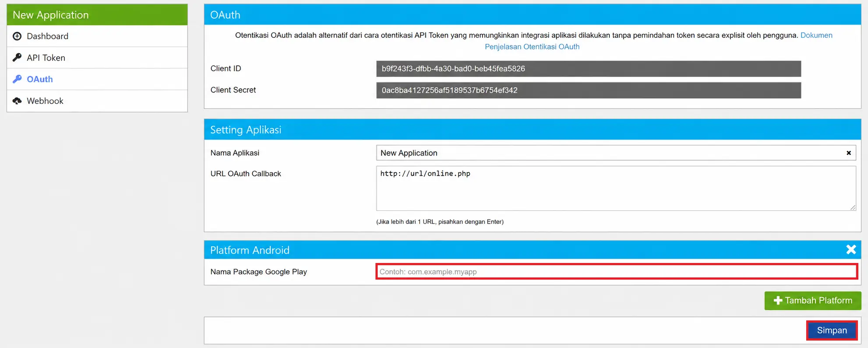Click the Nama Aplikasi label
The width and height of the screenshot is (868, 348).
pos(235,153)
